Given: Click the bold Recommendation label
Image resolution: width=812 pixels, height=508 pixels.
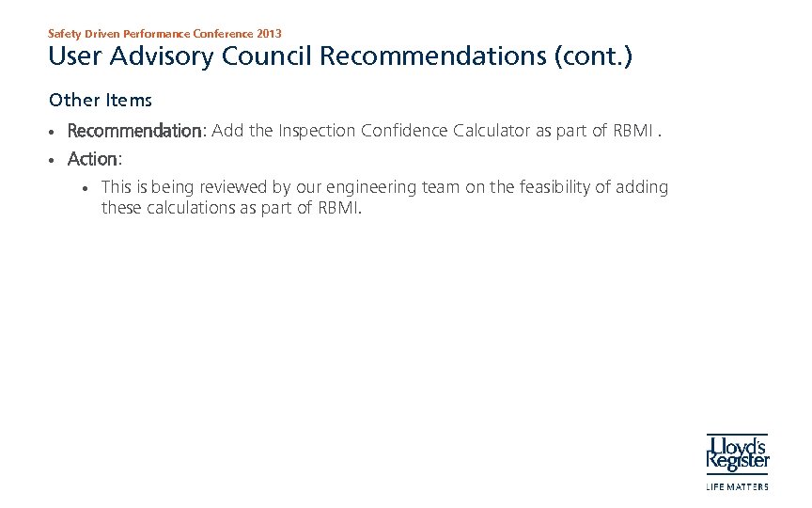Looking at the screenshot, I should tap(135, 131).
